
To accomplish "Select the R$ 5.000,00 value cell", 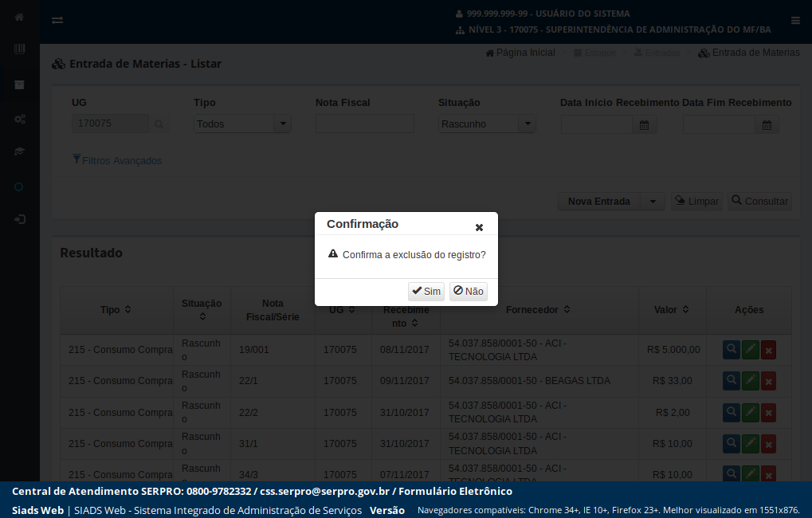I will point(673,350).
